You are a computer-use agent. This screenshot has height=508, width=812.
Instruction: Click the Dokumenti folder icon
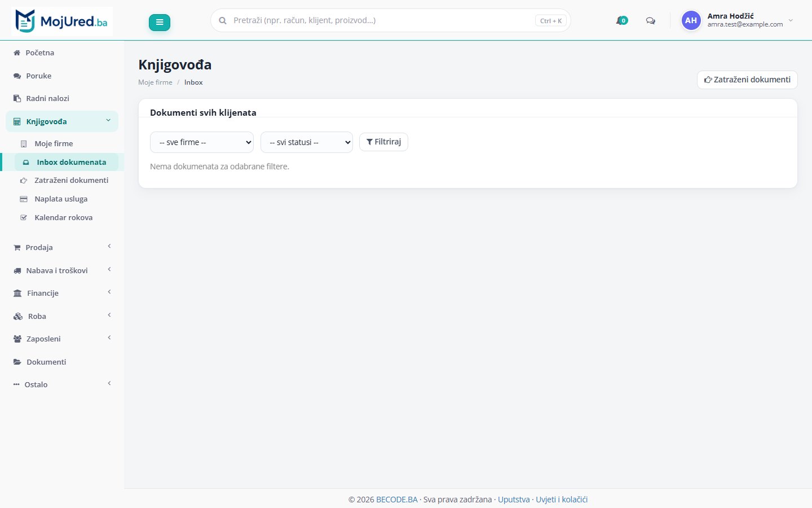point(17,362)
